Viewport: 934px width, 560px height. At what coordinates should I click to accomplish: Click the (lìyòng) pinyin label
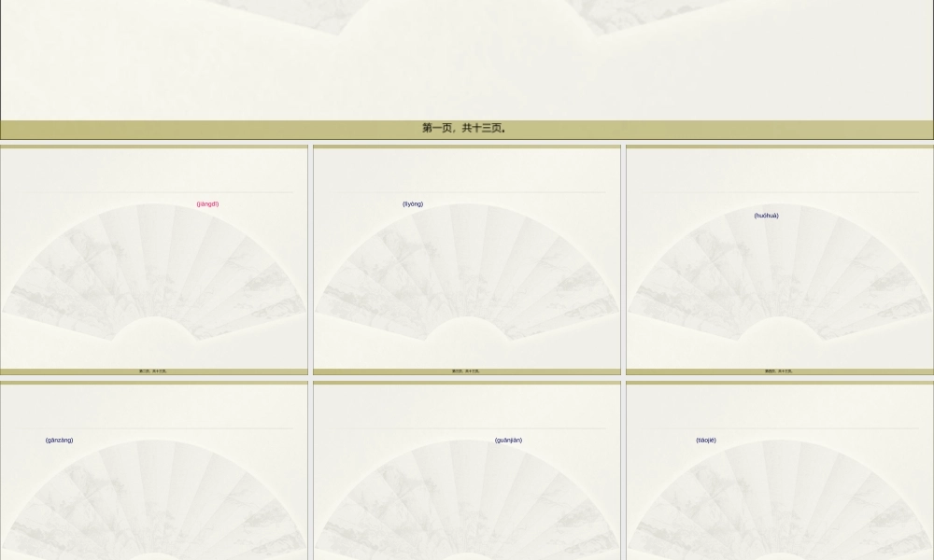(413, 204)
